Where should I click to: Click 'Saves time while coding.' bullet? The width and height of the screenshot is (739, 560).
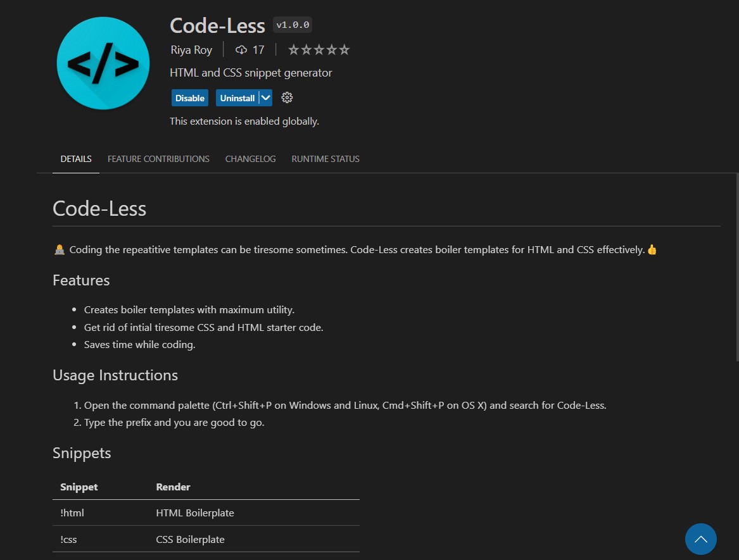(x=139, y=345)
